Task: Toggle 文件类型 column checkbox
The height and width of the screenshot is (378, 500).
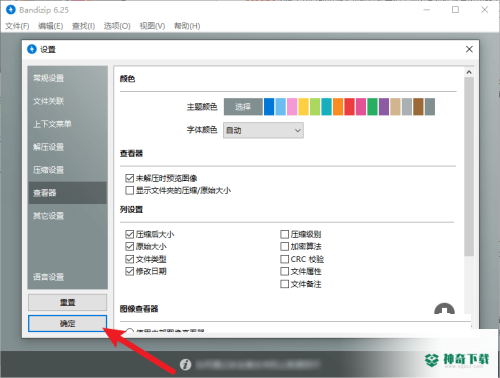Action: [129, 259]
